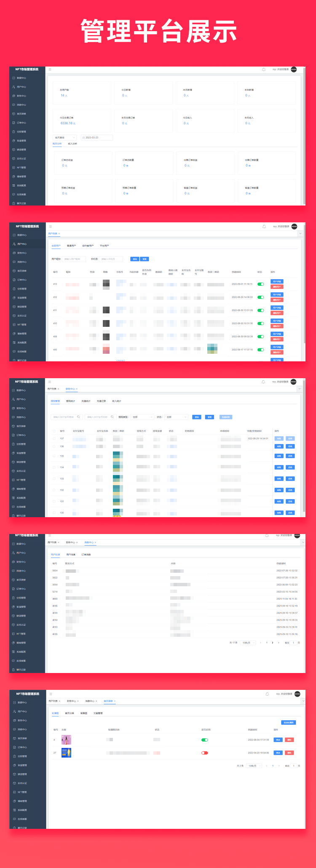Close the 首页装修 tab in the last screenshot

point(115,701)
